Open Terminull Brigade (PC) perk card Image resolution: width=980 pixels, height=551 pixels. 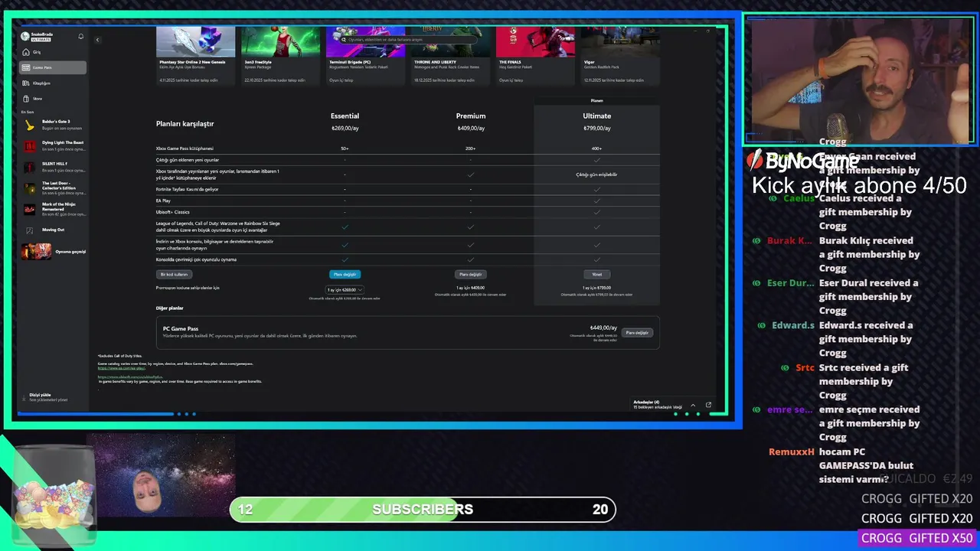365,55
